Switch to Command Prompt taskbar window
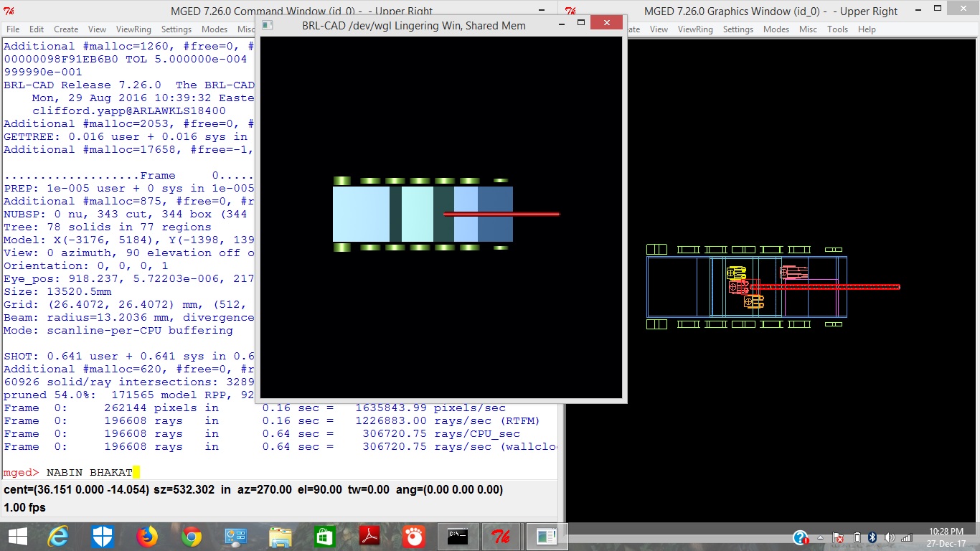 (x=458, y=536)
